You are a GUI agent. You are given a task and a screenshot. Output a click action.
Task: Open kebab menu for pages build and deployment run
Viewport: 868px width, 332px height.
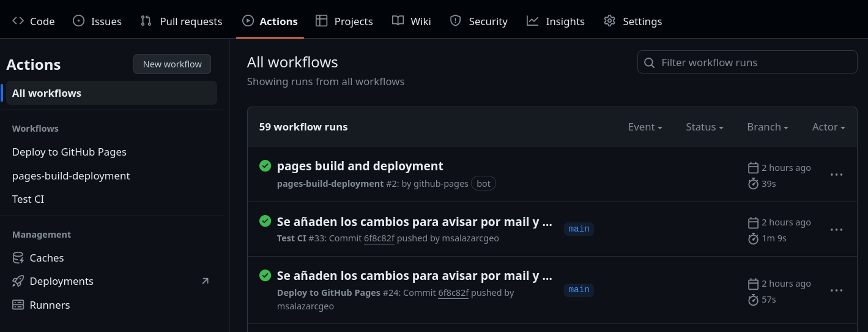point(836,175)
